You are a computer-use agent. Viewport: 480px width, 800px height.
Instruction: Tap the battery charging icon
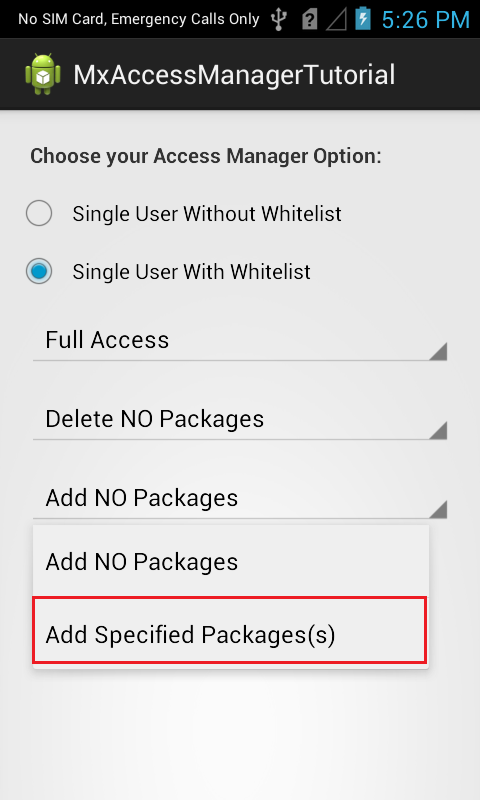click(363, 19)
